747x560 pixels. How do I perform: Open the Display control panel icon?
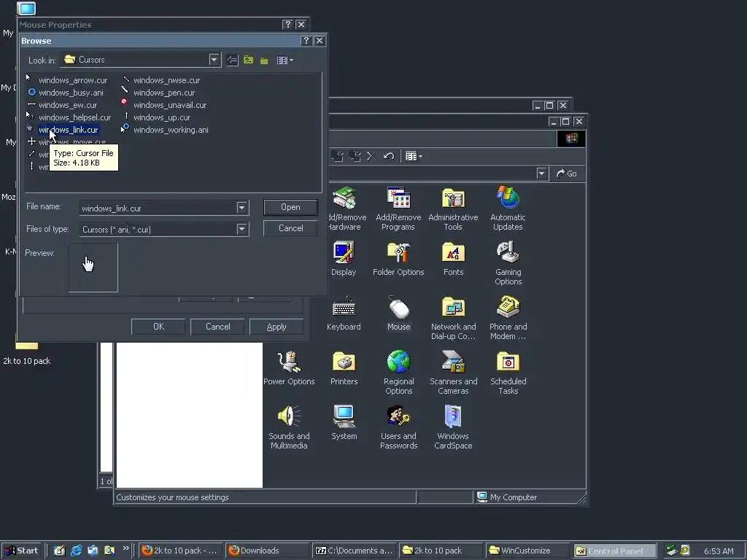coord(344,259)
